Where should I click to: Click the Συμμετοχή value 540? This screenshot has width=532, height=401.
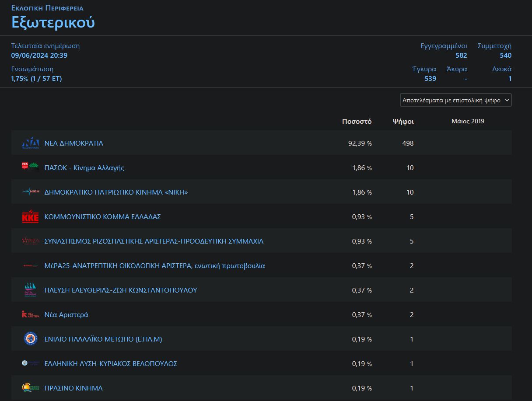506,56
